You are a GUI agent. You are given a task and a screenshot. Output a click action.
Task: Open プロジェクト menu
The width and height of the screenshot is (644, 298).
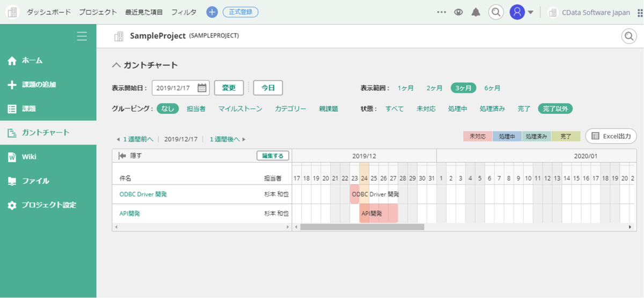[x=98, y=12]
